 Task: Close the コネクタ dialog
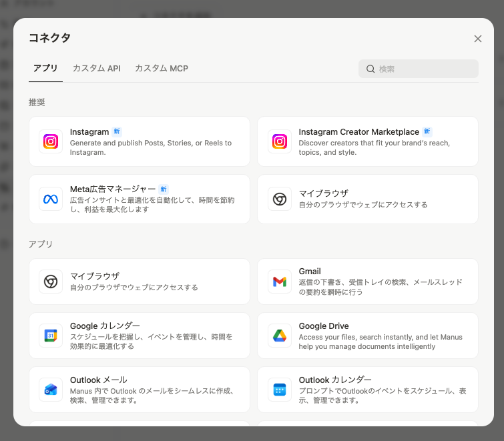[x=478, y=39]
